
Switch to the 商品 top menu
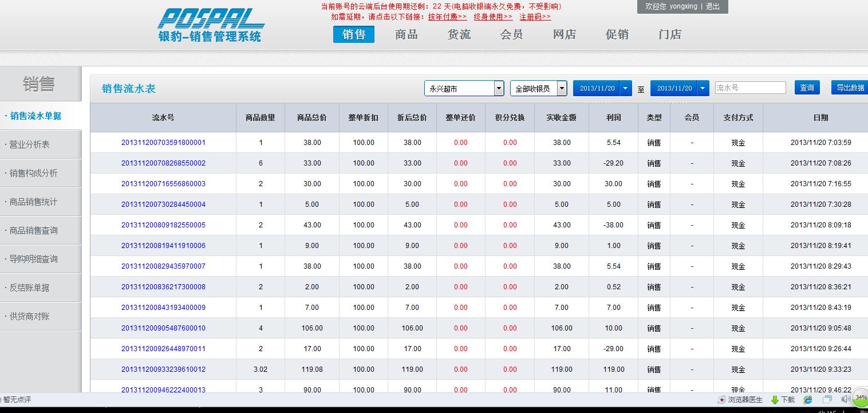click(406, 34)
